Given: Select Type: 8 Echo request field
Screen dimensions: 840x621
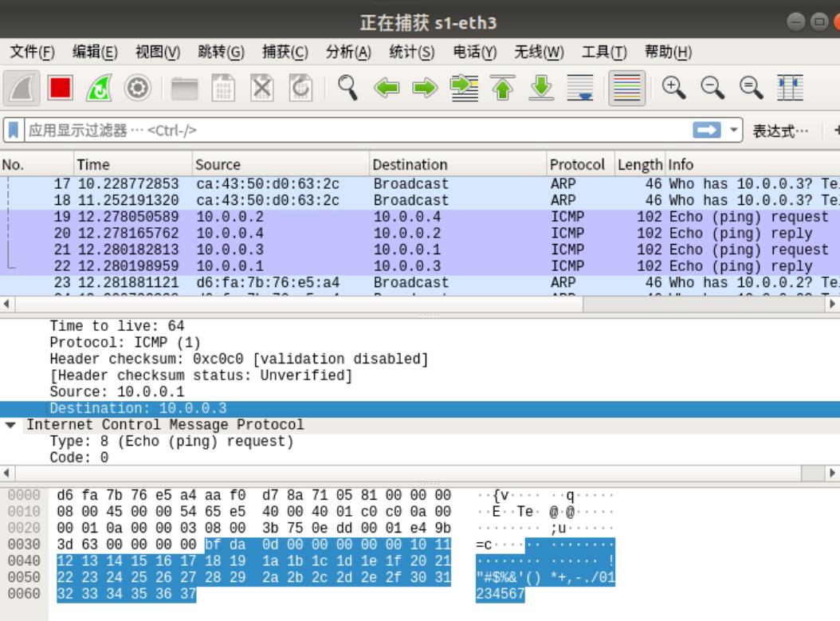Looking at the screenshot, I should click(x=172, y=442).
